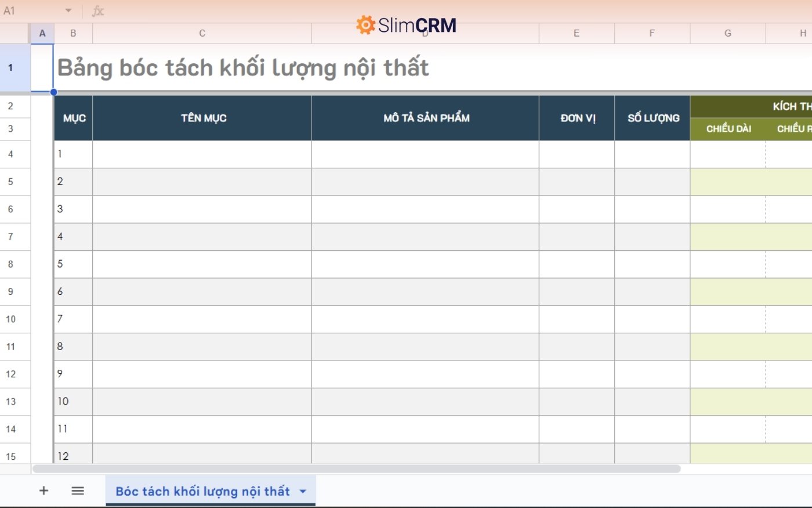
Task: Select column B header
Action: point(73,33)
